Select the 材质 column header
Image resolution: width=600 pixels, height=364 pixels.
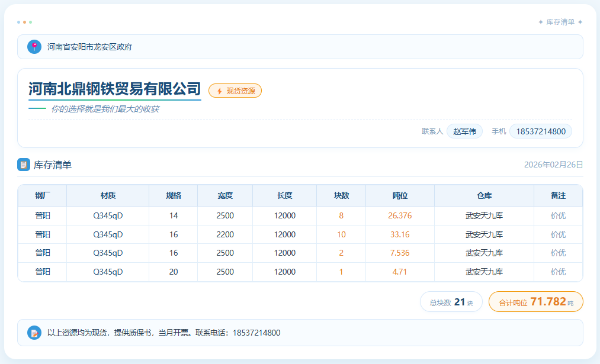[108, 195]
